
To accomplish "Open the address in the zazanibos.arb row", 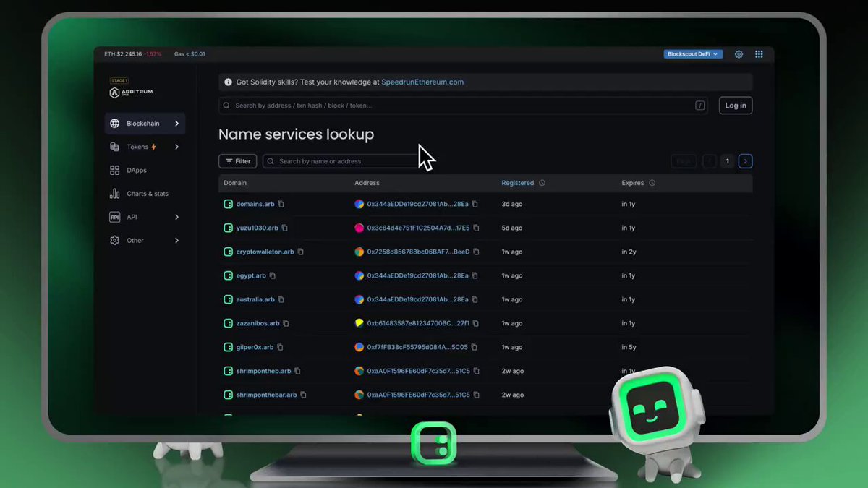I will coord(418,323).
